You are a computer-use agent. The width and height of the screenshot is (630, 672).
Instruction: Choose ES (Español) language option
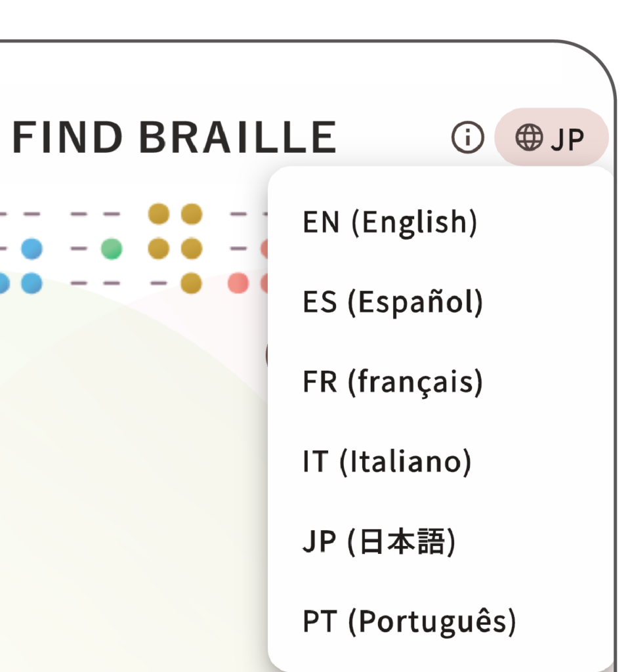pyautogui.click(x=392, y=303)
